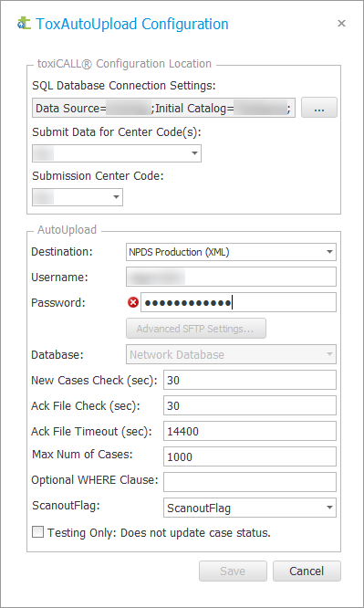Click the 'AutoUpload' group heading
364x608 pixels.
click(67, 229)
